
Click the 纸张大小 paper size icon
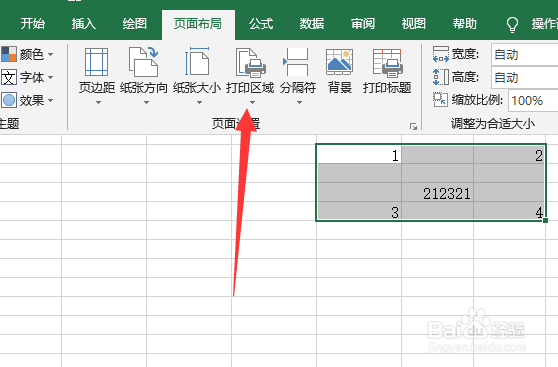click(197, 62)
